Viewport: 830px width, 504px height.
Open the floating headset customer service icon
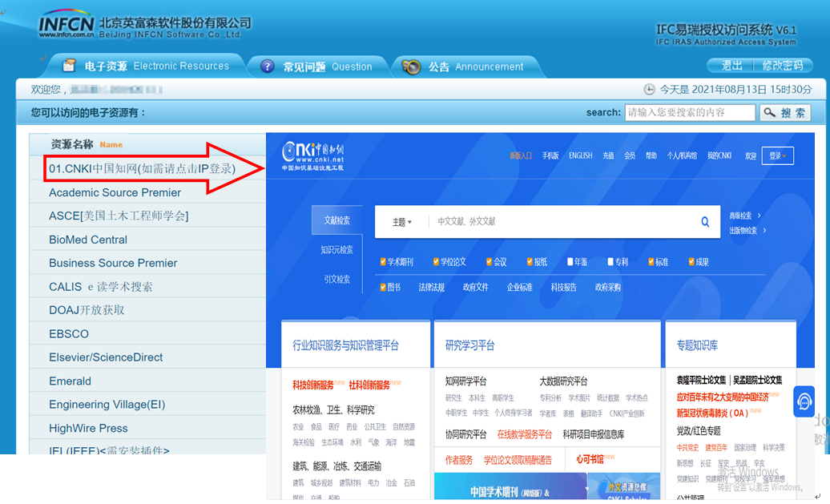[804, 401]
